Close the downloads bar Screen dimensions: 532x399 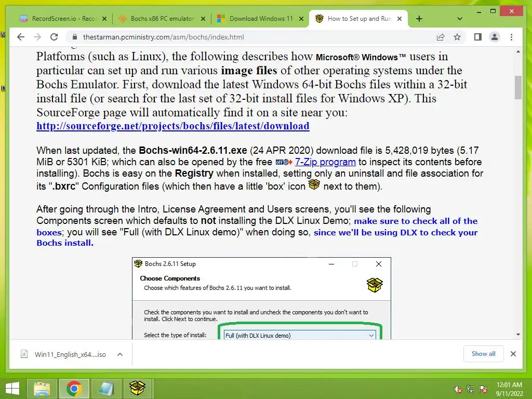(x=513, y=354)
